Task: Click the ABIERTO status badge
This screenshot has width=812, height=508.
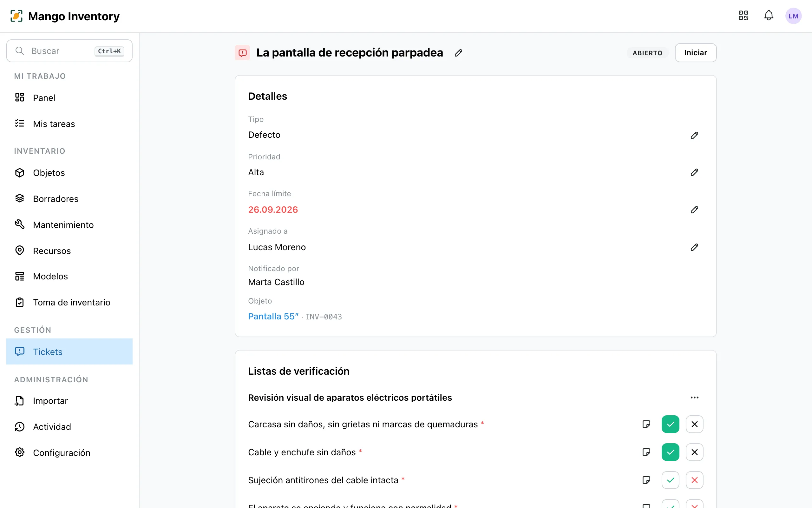Action: [647, 53]
